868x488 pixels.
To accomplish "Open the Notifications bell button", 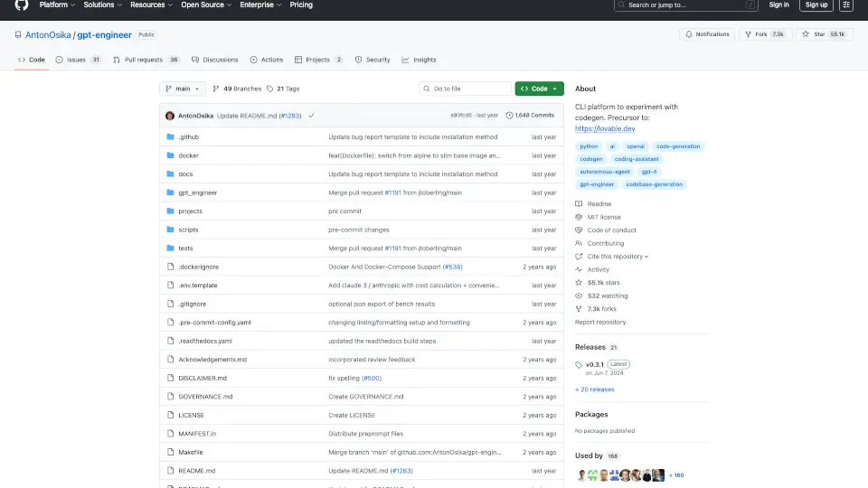I will 706,34.
